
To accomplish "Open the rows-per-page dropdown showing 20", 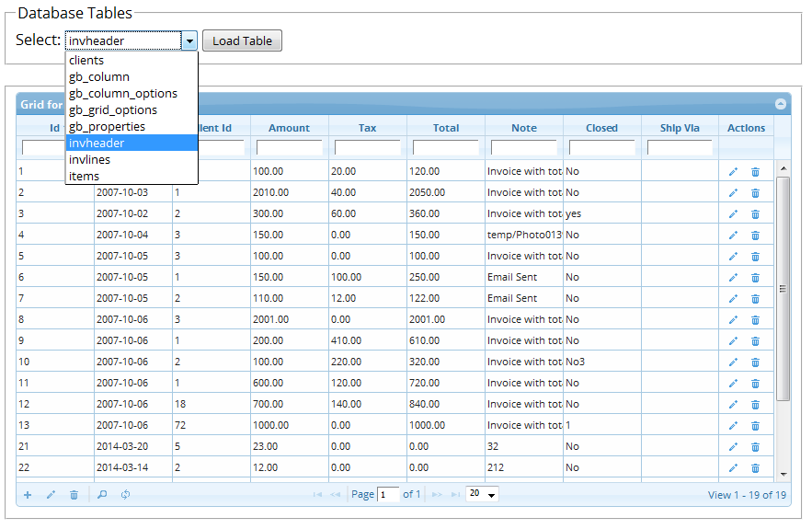I will (x=482, y=494).
